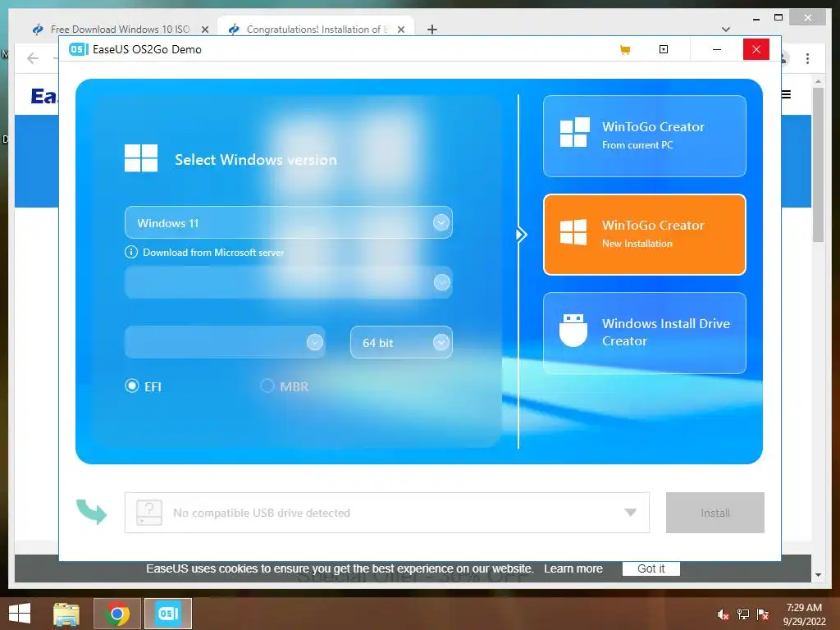Click the pointer arrow beside the New Installation card
The image size is (840, 630).
click(x=521, y=235)
